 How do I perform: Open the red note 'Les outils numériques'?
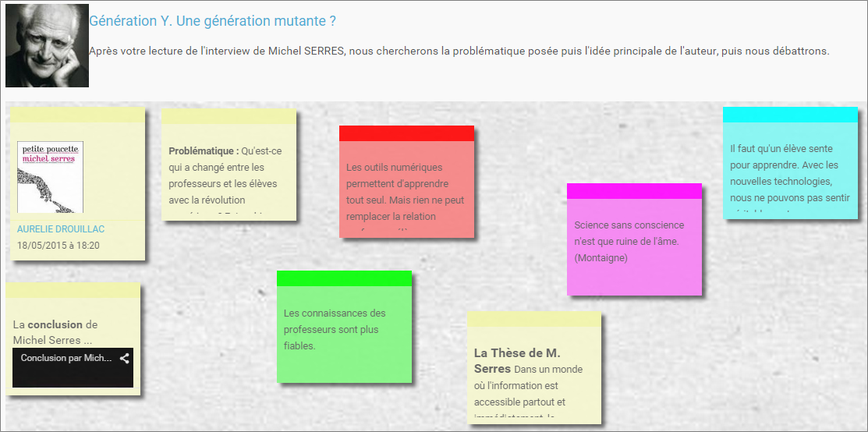[x=406, y=192]
